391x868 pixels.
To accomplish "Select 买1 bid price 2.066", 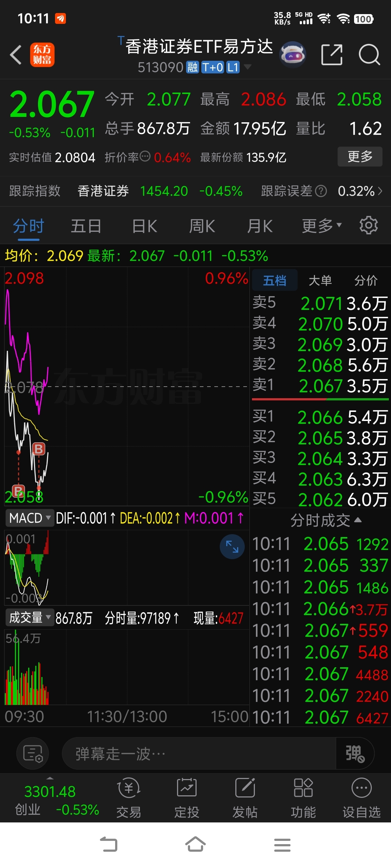I will 320,417.
